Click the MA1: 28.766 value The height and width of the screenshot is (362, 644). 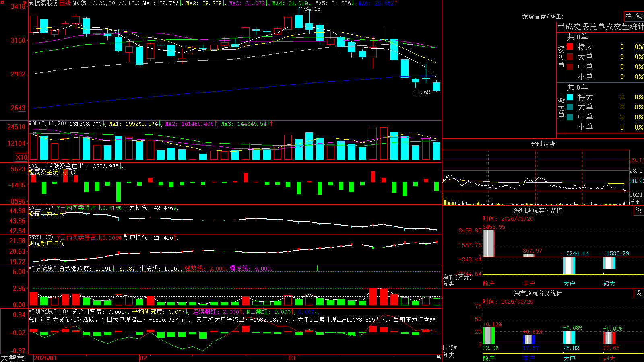[x=161, y=3]
